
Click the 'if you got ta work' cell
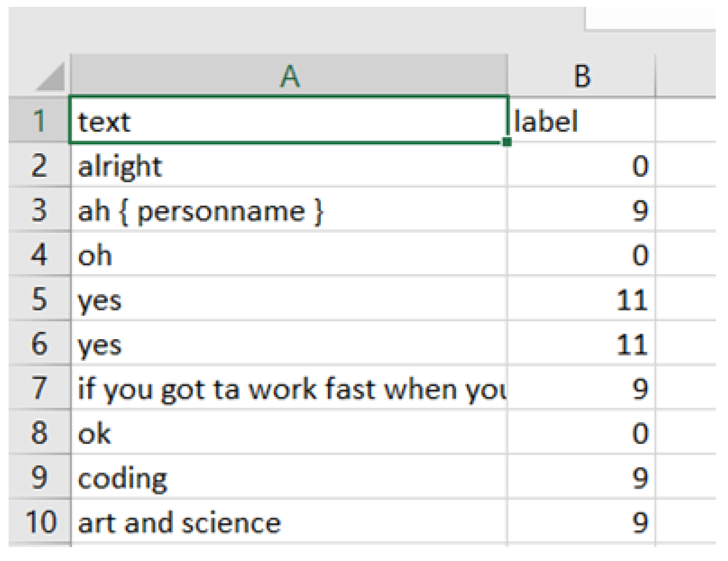tap(288, 388)
